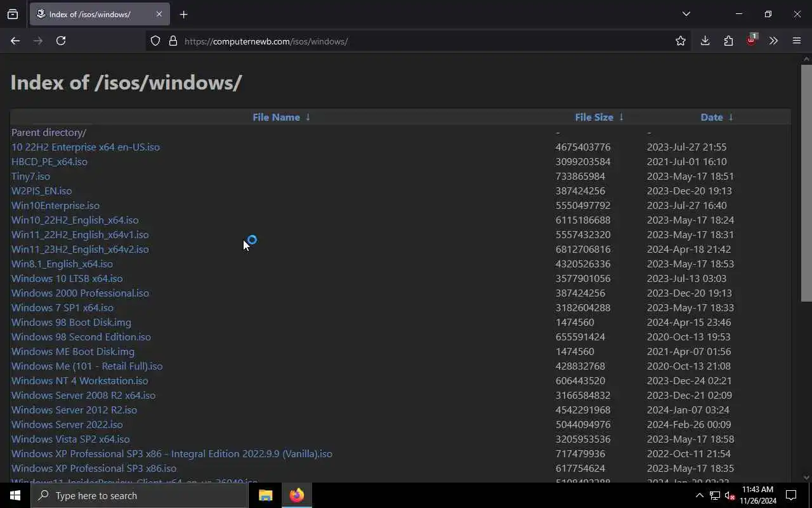Open Windows Start menu
Viewport: 812px width, 508px height.
15,495
